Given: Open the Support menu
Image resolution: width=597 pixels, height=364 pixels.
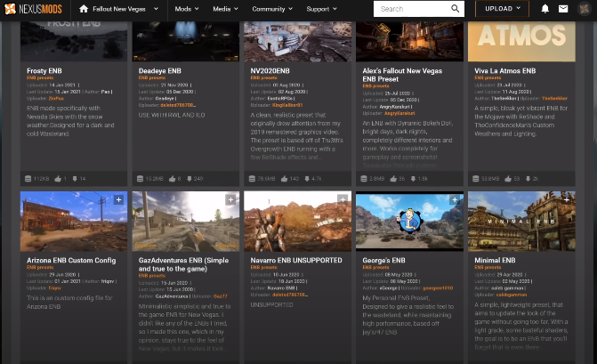Looking at the screenshot, I should point(322,9).
